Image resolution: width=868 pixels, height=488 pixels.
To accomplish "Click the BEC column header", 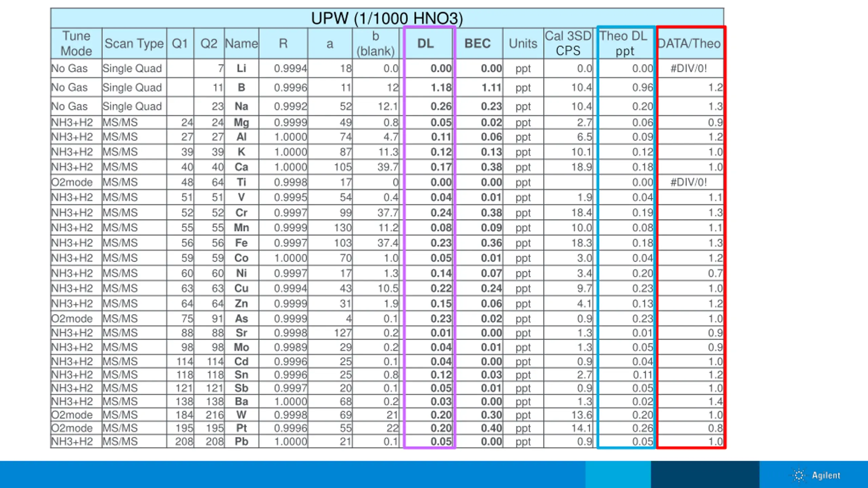I will click(478, 43).
